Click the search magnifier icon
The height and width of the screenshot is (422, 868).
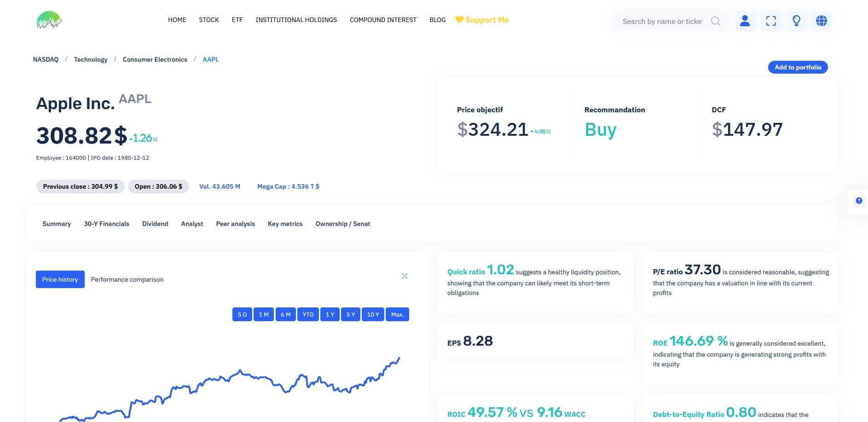coord(716,21)
